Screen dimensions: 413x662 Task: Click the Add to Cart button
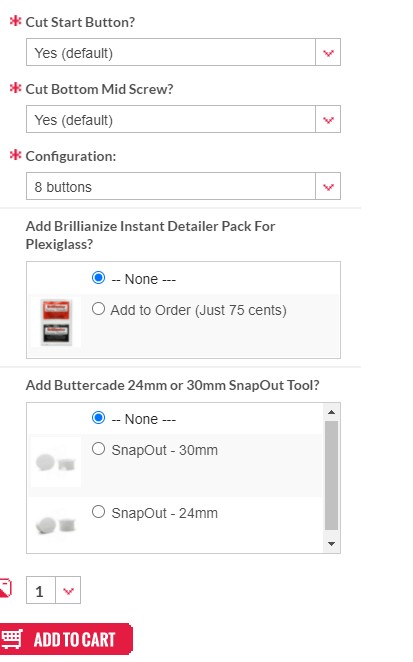coord(66,639)
